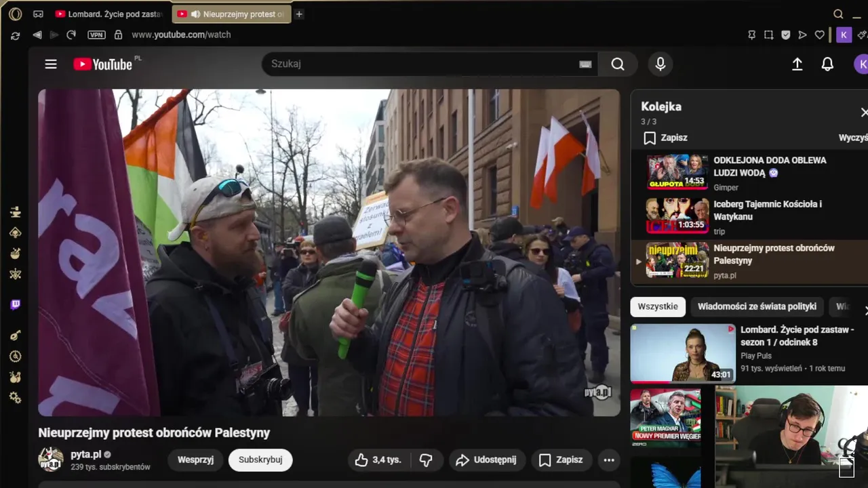Open the sidebar skull diamond icon
This screenshot has width=868, height=488.
click(x=15, y=232)
